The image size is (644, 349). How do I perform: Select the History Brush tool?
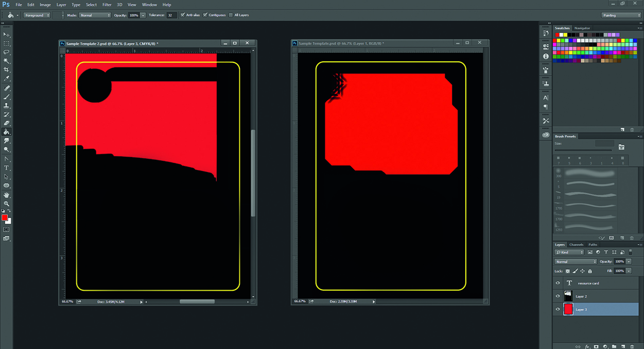coord(7,114)
